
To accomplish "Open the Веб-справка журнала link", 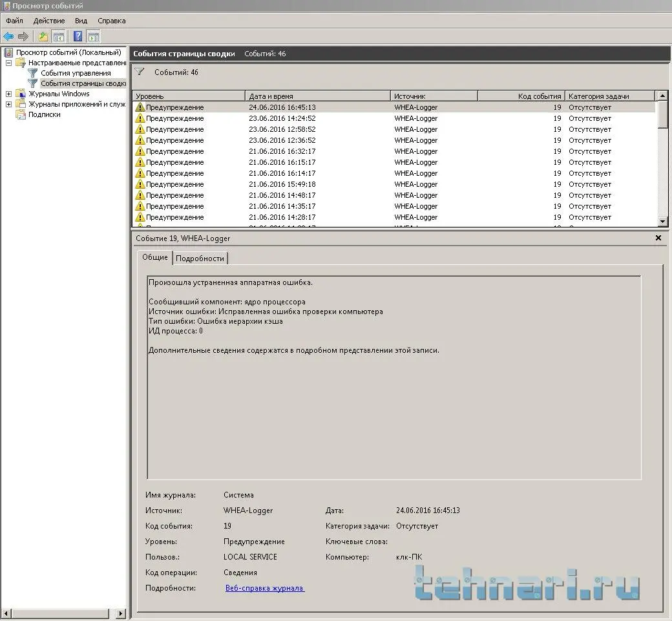I will click(x=264, y=589).
